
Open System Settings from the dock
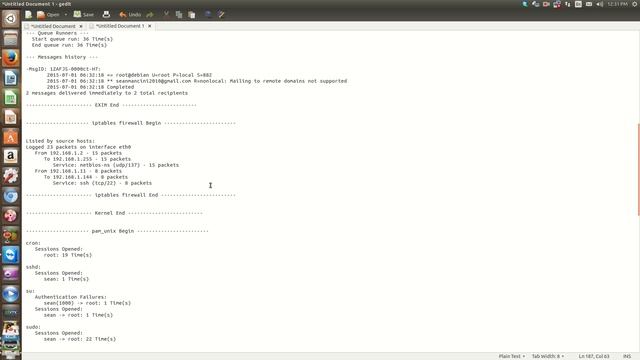pyautogui.click(x=11, y=176)
